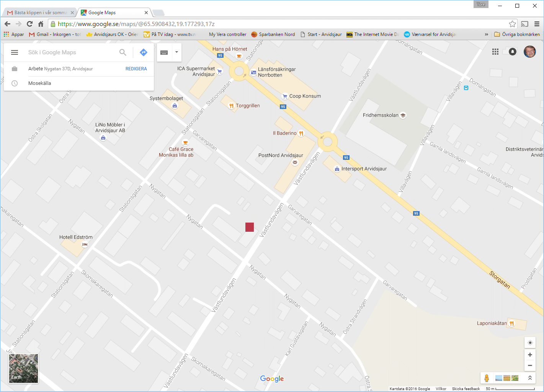Pick up the Street View Pegman
544x392 pixels.
(487, 378)
